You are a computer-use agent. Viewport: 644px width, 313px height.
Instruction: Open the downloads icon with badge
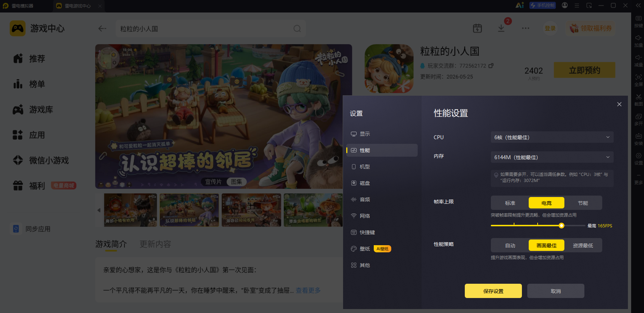(502, 28)
